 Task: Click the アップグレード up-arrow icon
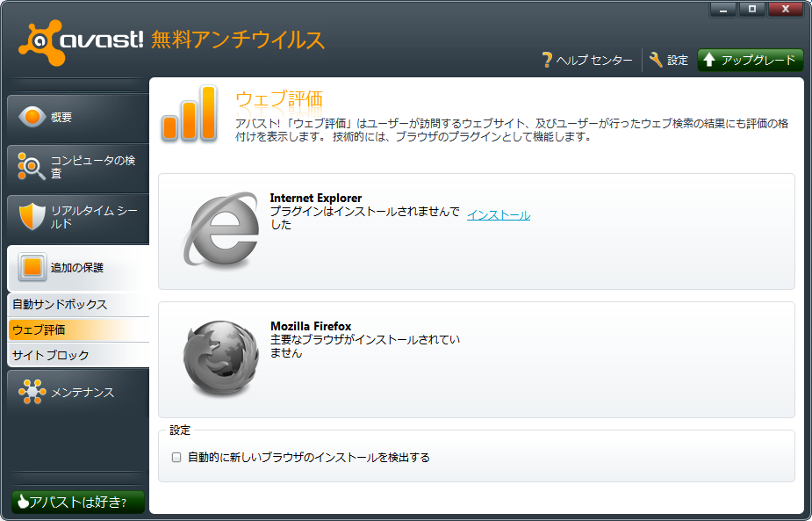tap(709, 60)
